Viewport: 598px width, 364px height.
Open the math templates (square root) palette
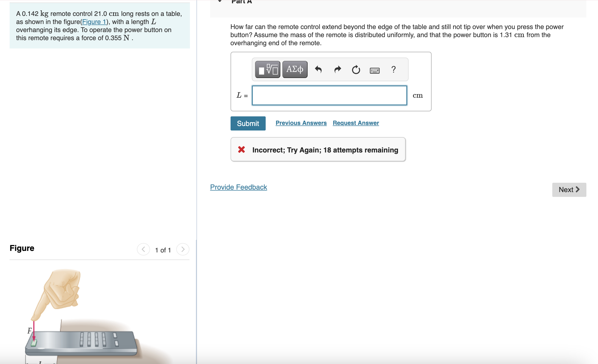[267, 69]
